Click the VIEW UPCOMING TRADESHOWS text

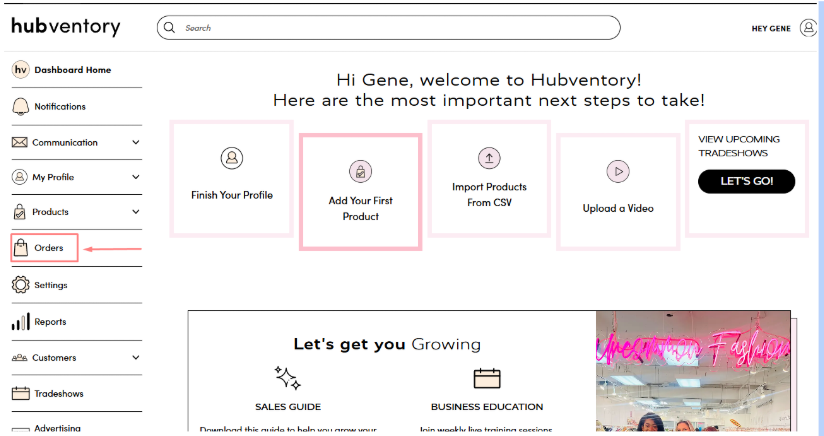pyautogui.click(x=739, y=146)
